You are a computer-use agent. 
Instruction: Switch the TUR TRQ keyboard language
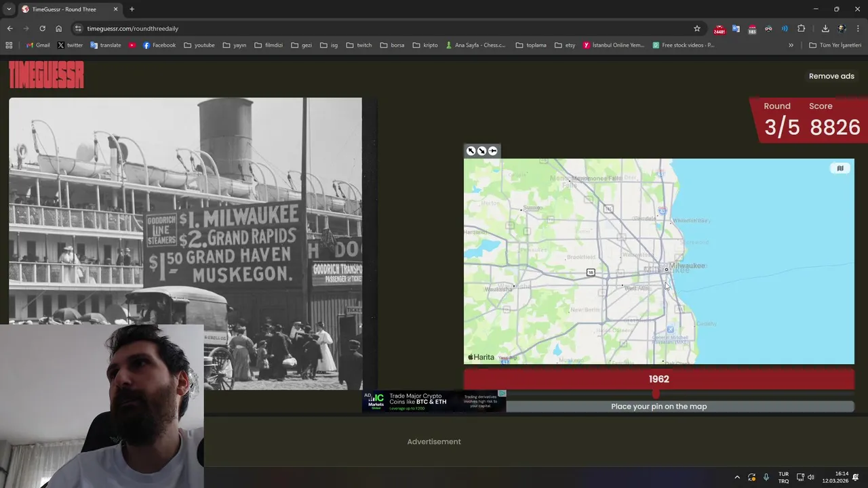(783, 477)
